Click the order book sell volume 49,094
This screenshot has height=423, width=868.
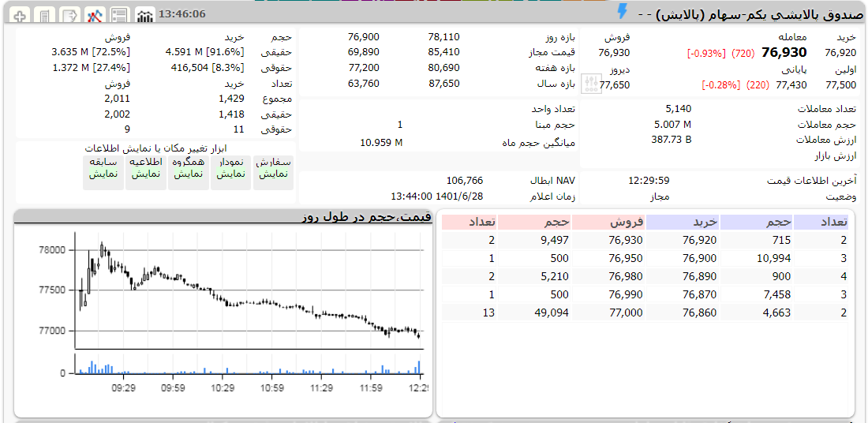pyautogui.click(x=552, y=313)
